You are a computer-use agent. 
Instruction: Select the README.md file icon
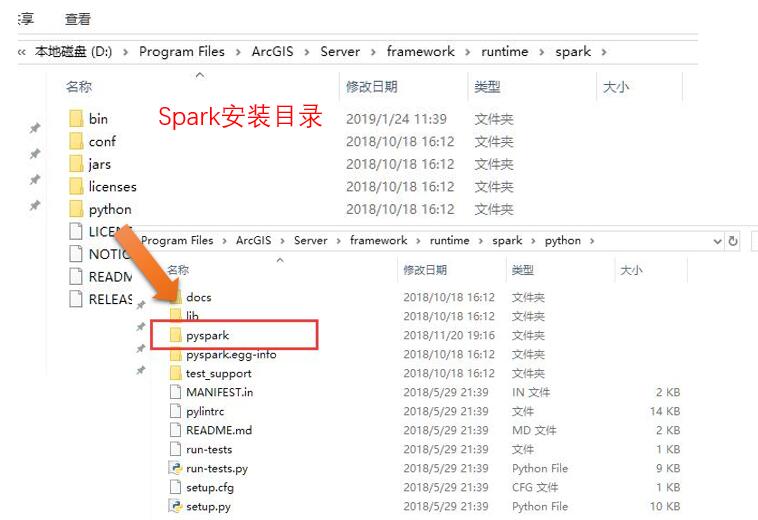tap(175, 430)
